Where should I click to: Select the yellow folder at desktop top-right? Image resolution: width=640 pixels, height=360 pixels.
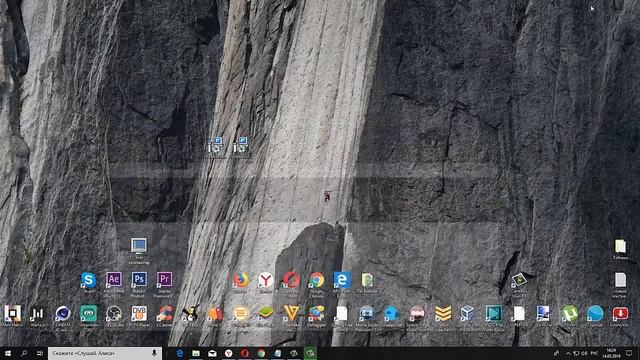point(620,246)
